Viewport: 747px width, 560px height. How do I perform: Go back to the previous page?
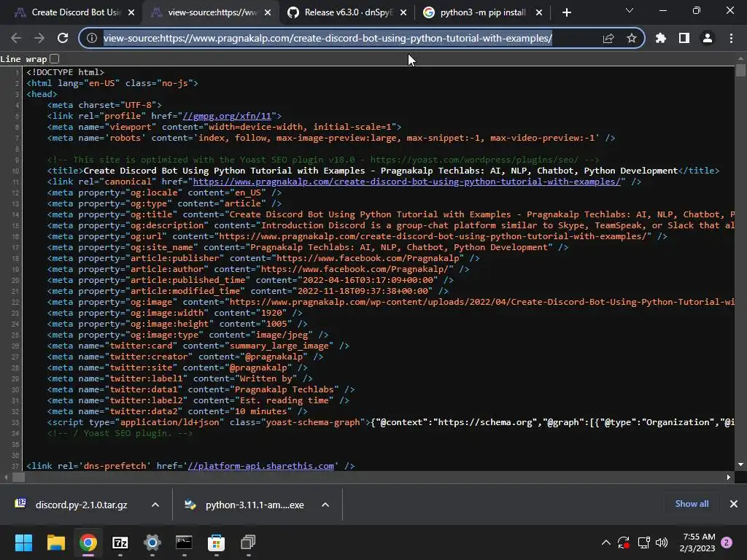point(16,38)
